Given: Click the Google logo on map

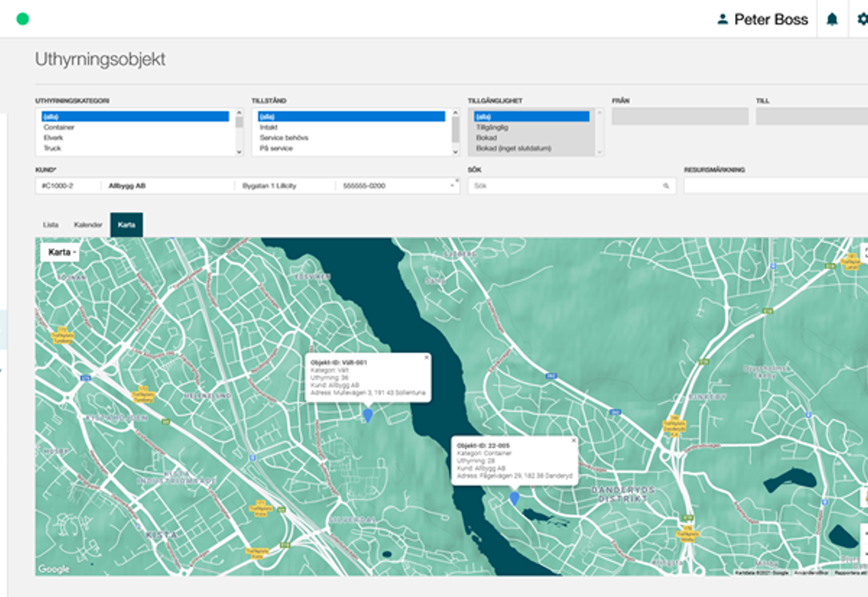Looking at the screenshot, I should [x=54, y=569].
